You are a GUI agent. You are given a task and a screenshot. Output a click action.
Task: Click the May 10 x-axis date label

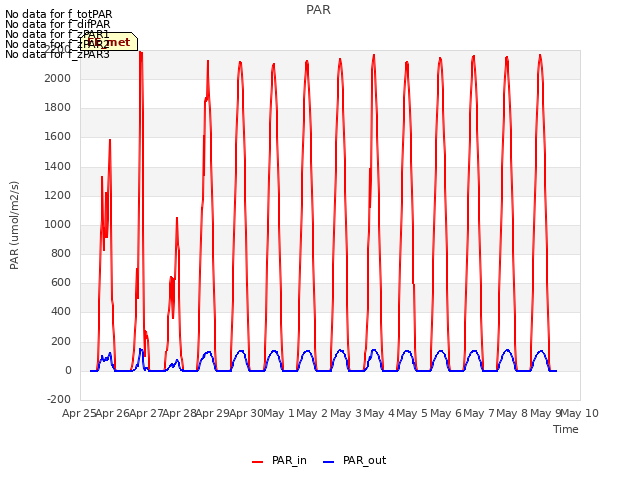[579, 413]
